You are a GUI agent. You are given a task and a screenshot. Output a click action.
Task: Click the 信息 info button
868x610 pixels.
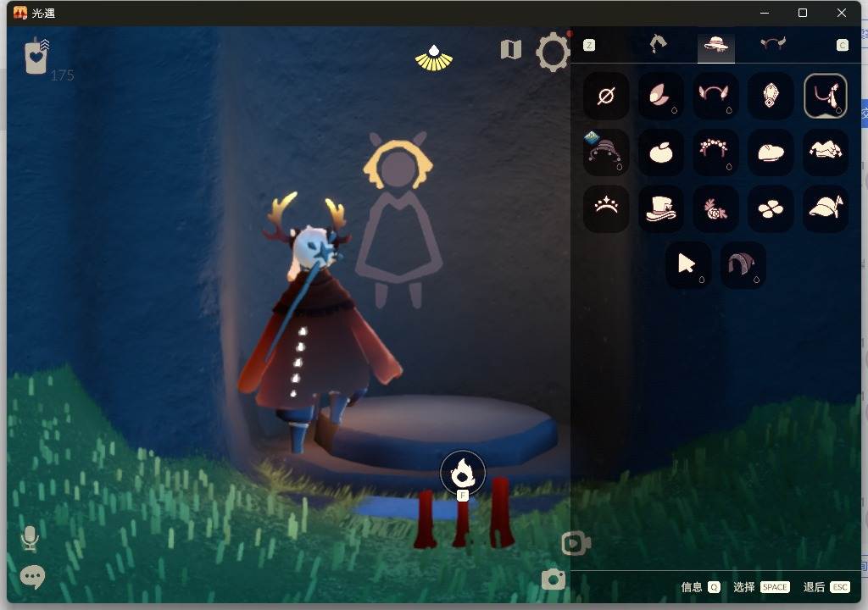pyautogui.click(x=700, y=587)
